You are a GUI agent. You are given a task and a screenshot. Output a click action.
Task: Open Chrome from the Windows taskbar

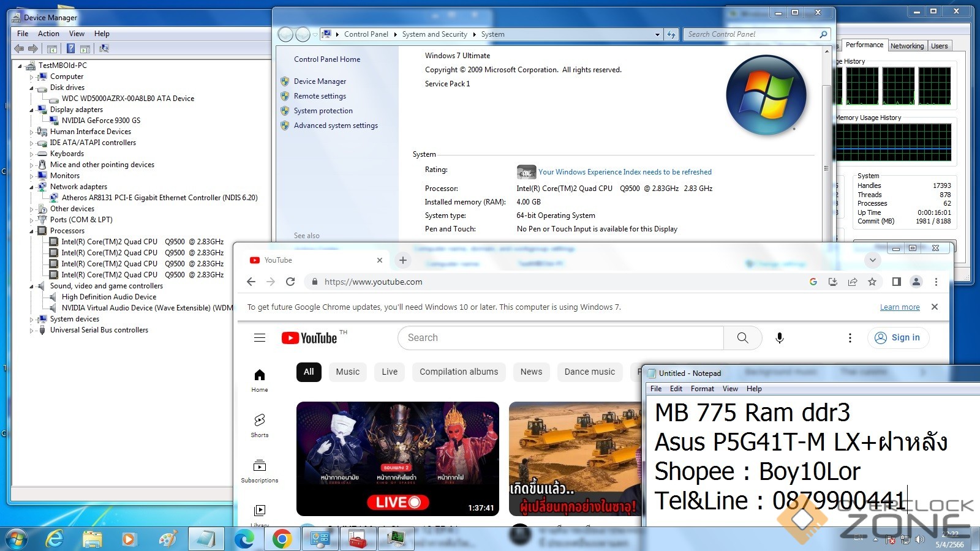coord(282,539)
